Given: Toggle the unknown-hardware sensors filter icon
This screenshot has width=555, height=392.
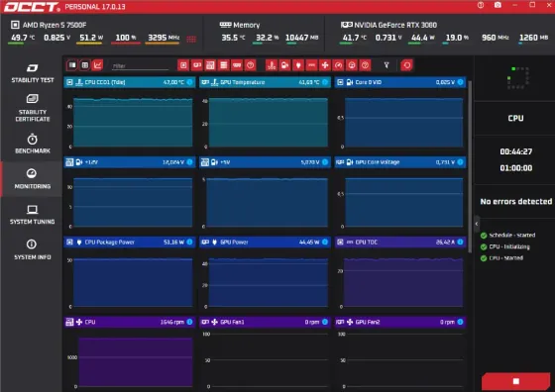Looking at the screenshot, I should pyautogui.click(x=250, y=65).
